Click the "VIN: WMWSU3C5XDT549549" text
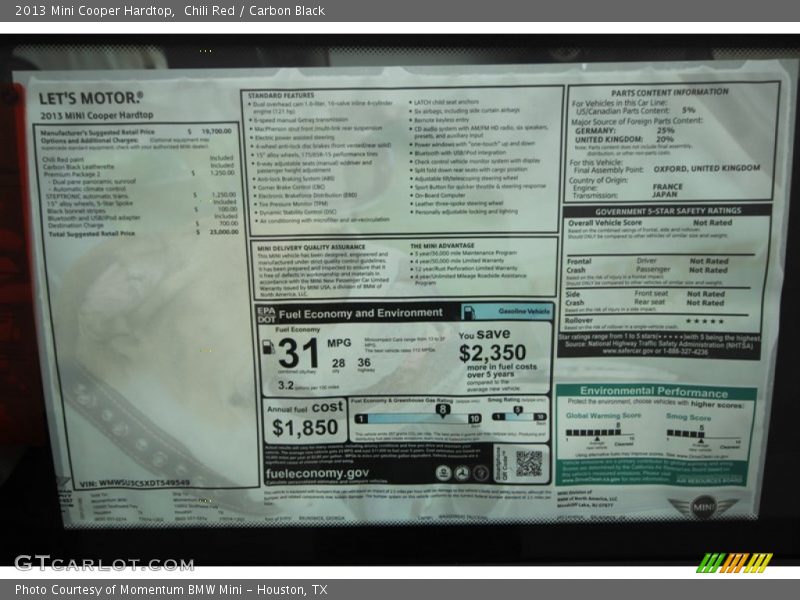Screen dimensions: 800x600 click(135, 483)
